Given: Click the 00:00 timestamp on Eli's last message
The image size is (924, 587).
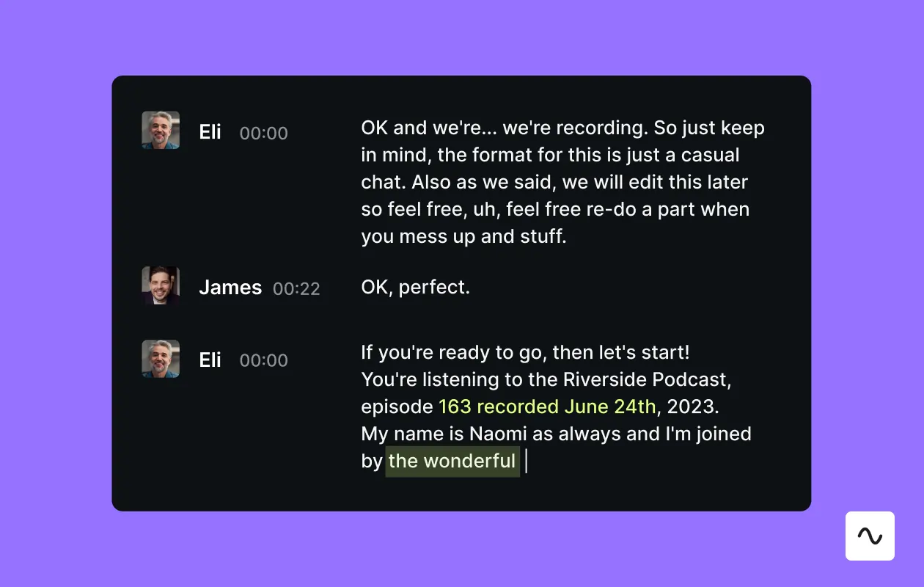Looking at the screenshot, I should [263, 360].
